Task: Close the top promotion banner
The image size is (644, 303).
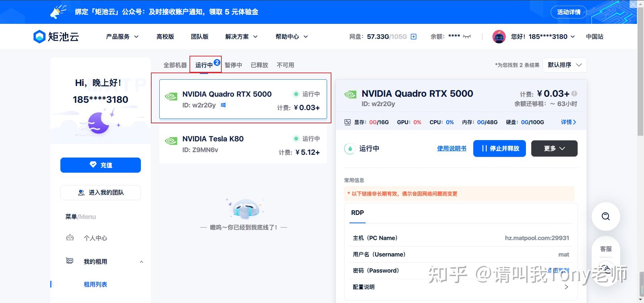Action: [633, 4]
